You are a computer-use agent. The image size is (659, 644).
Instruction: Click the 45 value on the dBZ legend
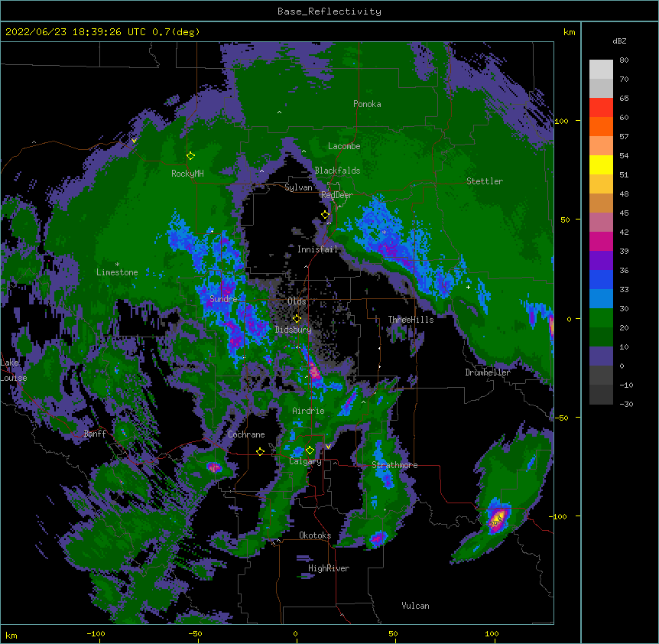tap(624, 213)
